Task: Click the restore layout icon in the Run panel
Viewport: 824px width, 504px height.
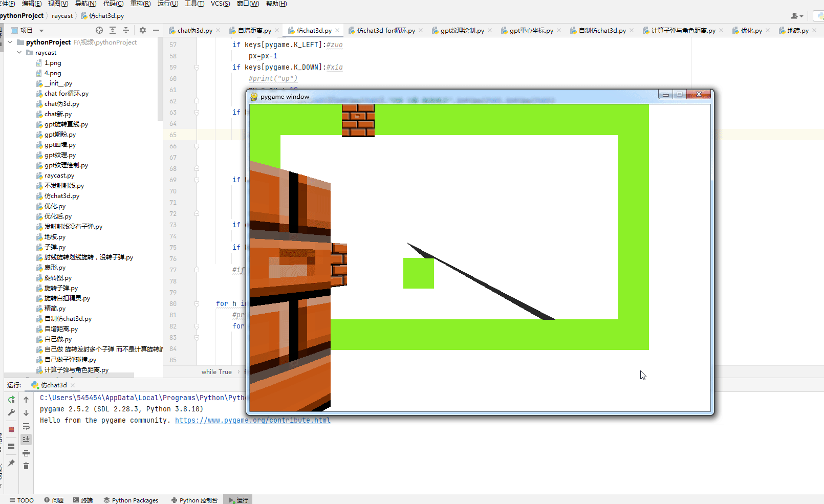Action: coord(11,446)
